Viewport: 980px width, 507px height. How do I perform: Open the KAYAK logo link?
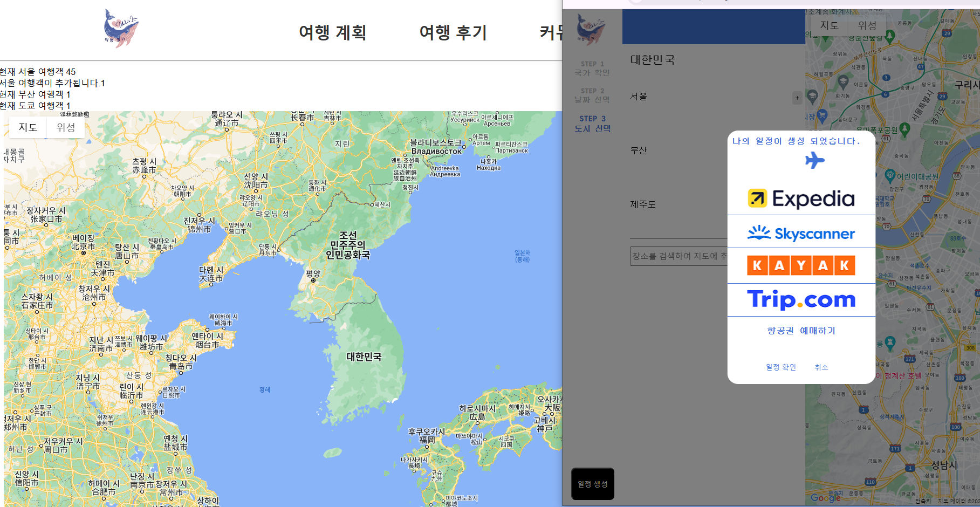[801, 265]
